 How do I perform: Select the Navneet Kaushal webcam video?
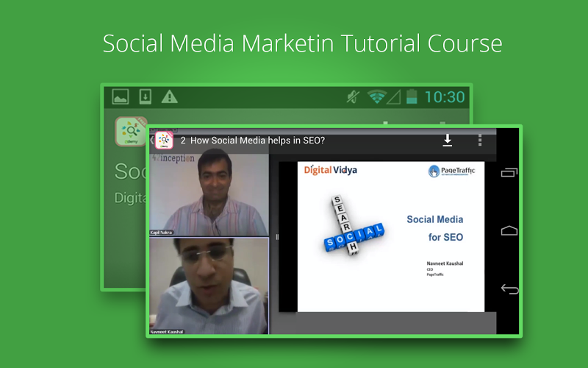tap(209, 286)
